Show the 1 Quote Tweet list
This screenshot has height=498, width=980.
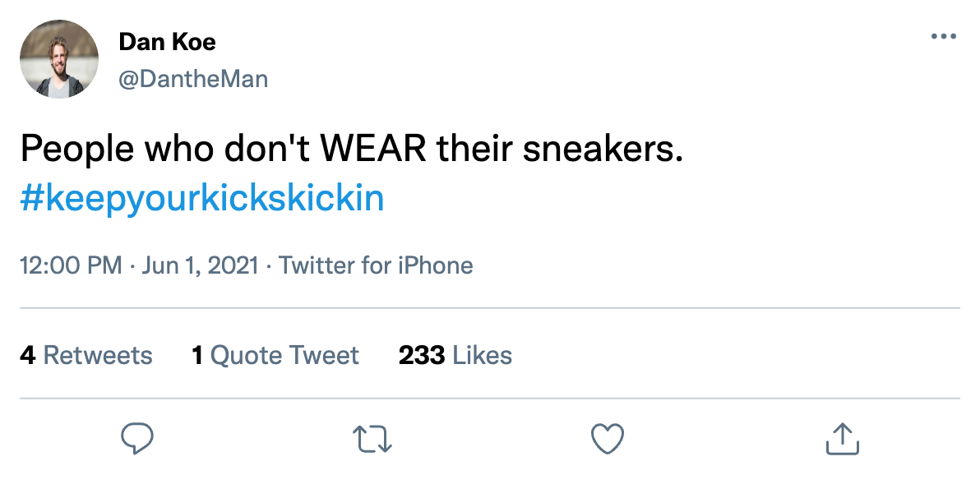pyautogui.click(x=275, y=355)
